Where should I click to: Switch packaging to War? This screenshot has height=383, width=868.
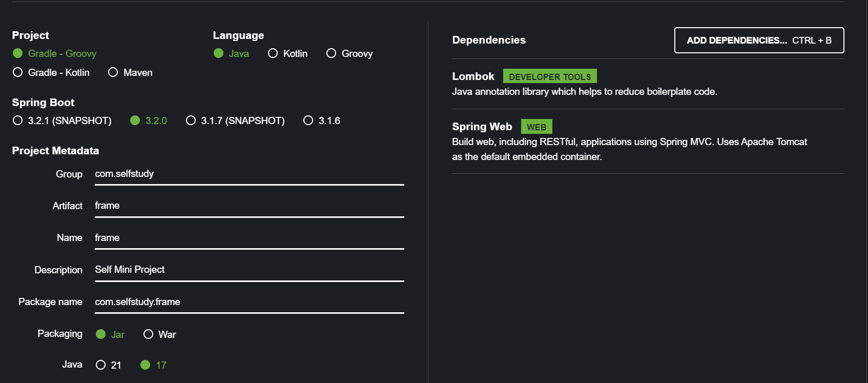pyautogui.click(x=160, y=334)
